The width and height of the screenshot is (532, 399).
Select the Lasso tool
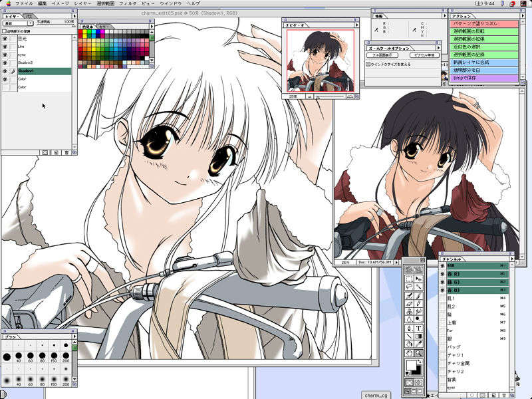tap(410, 287)
